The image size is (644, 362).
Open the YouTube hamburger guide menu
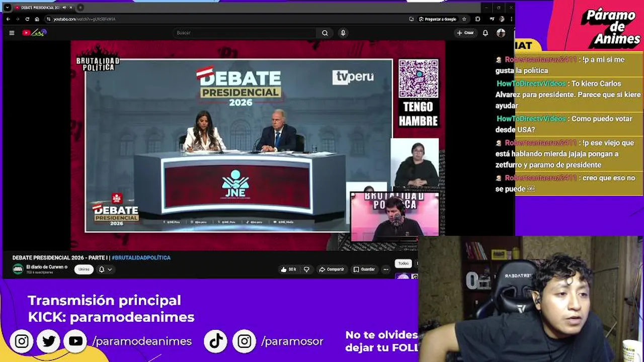(x=12, y=33)
